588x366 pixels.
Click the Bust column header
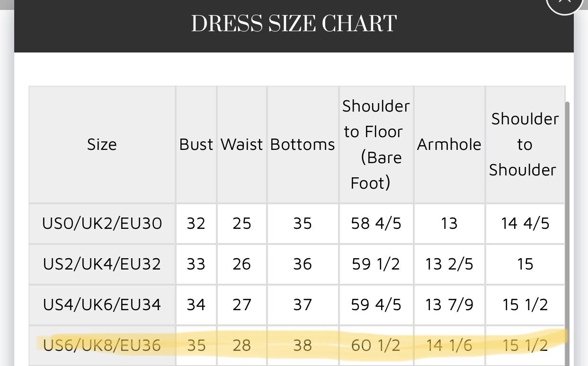pyautogui.click(x=196, y=144)
